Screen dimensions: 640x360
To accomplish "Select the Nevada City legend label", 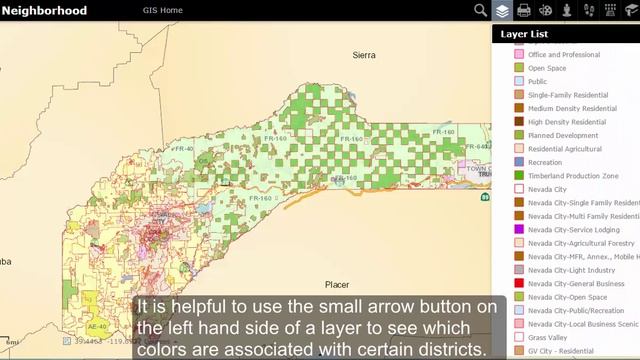I will point(547,189).
